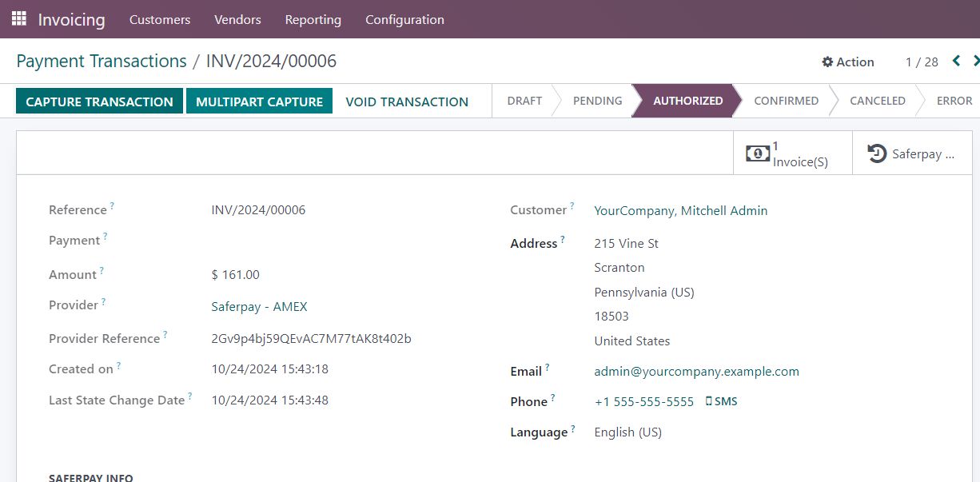Screen dimensions: 980x482
Task: Navigate to Payment Transactions breadcrumb
Action: pos(102,62)
